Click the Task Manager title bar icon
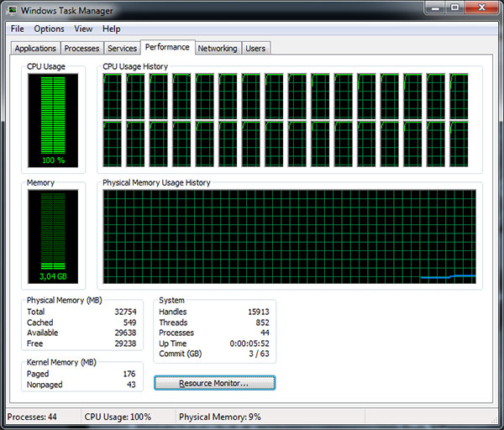 coord(13,10)
